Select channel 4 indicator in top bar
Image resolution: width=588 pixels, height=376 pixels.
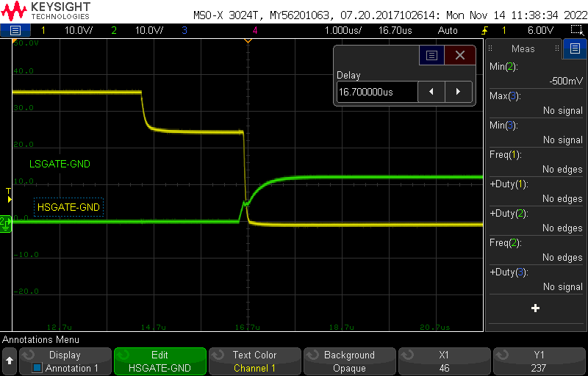tap(255, 30)
